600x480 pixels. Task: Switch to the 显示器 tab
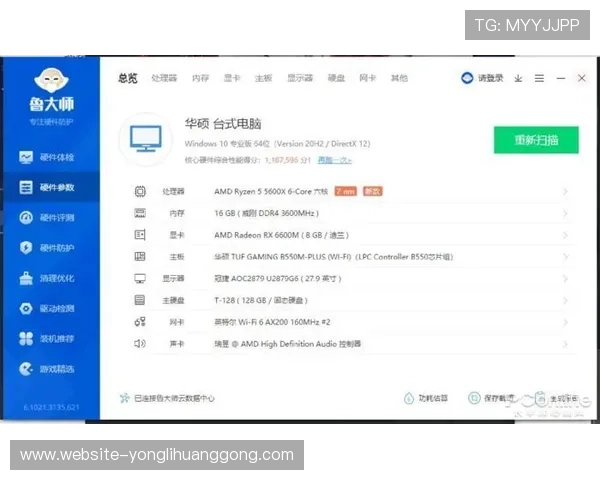pos(300,78)
